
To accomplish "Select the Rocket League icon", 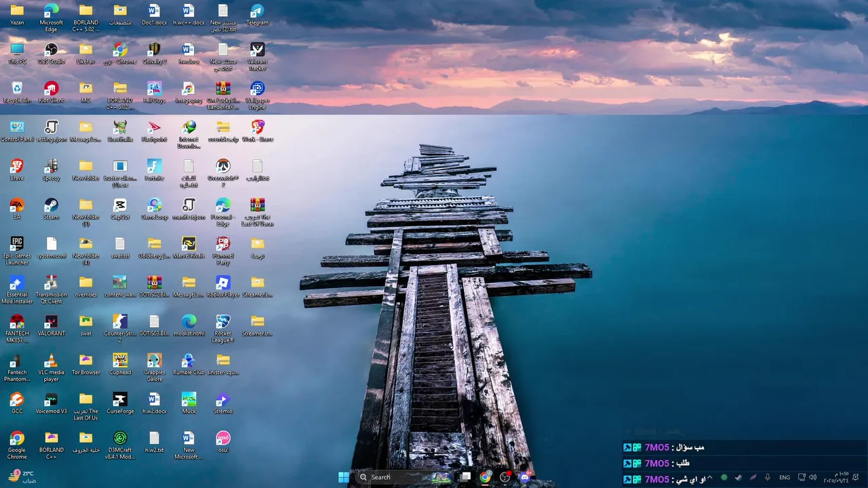I will click(x=223, y=327).
